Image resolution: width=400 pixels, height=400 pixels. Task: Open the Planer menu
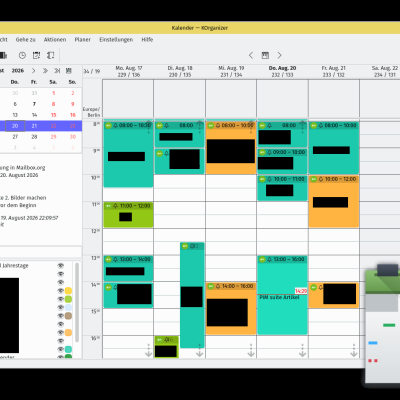pyautogui.click(x=82, y=39)
